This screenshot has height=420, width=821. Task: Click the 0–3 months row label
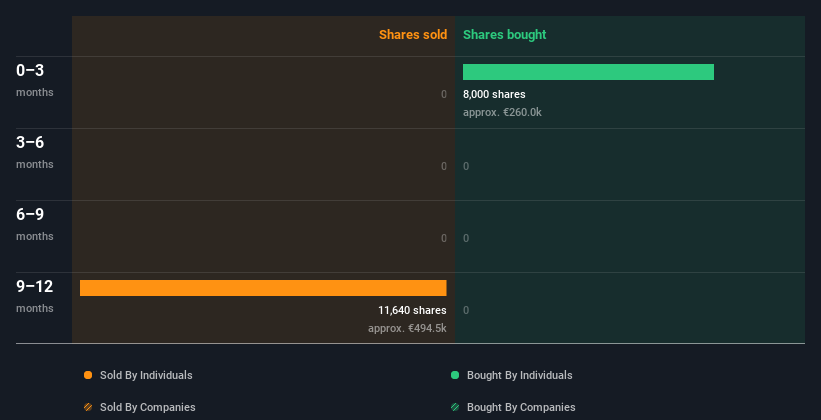click(35, 80)
